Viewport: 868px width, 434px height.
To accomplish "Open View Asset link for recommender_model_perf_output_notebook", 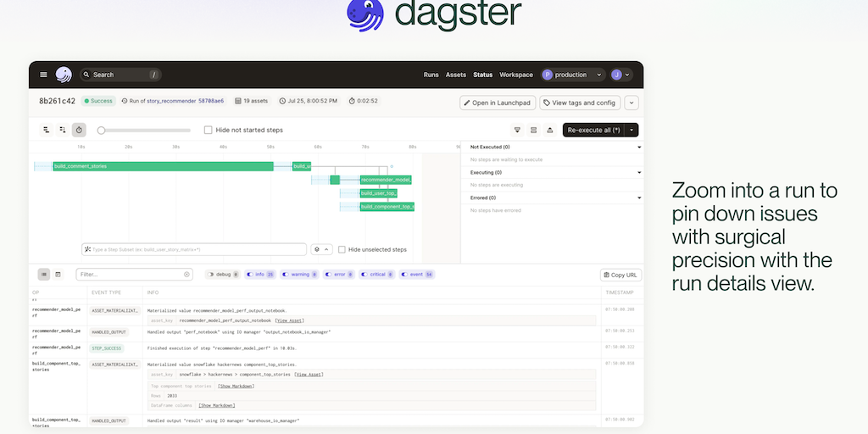I will (290, 320).
